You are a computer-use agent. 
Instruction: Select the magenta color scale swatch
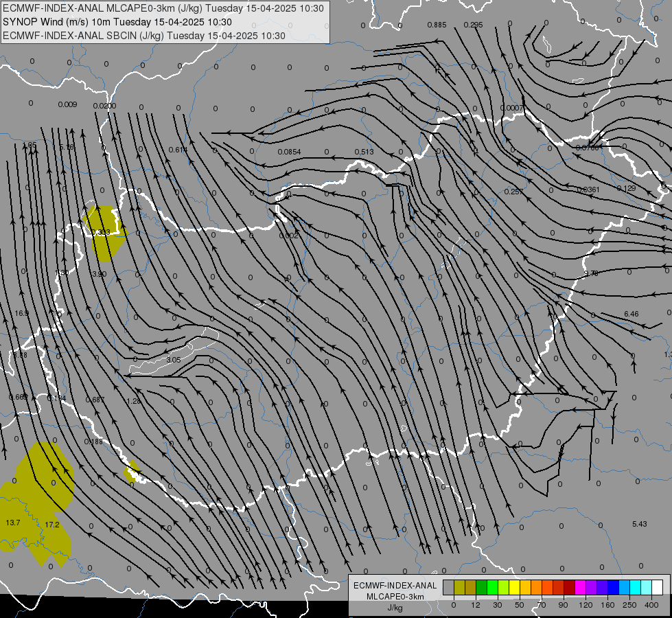(580, 587)
